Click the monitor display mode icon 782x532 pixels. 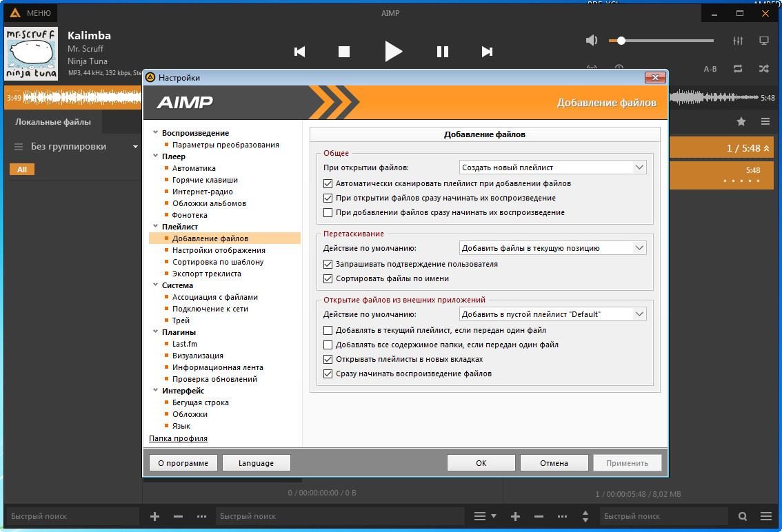(x=763, y=41)
